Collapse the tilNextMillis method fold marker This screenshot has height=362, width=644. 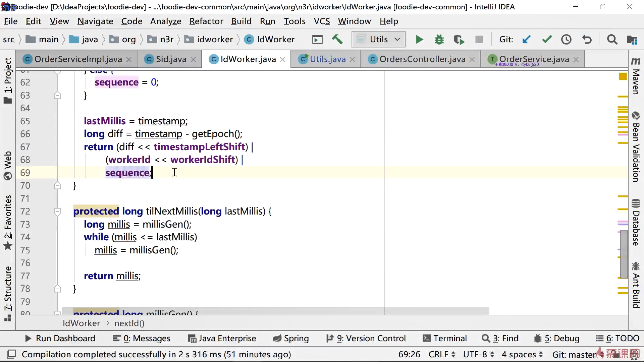(57, 212)
